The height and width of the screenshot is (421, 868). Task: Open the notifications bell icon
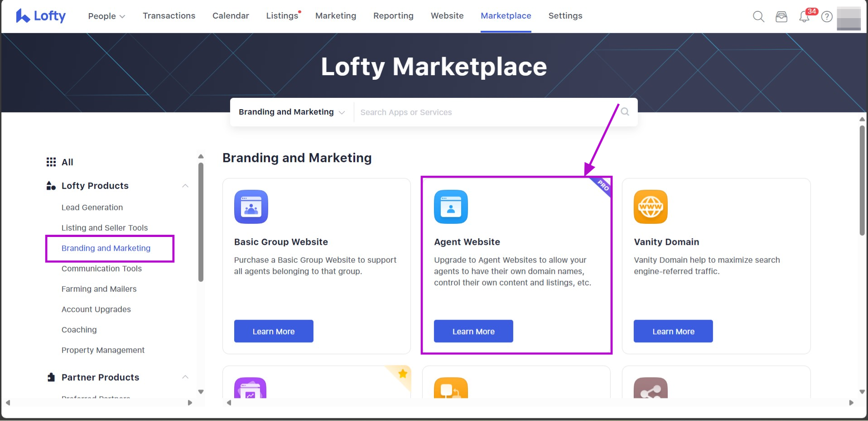coord(805,17)
